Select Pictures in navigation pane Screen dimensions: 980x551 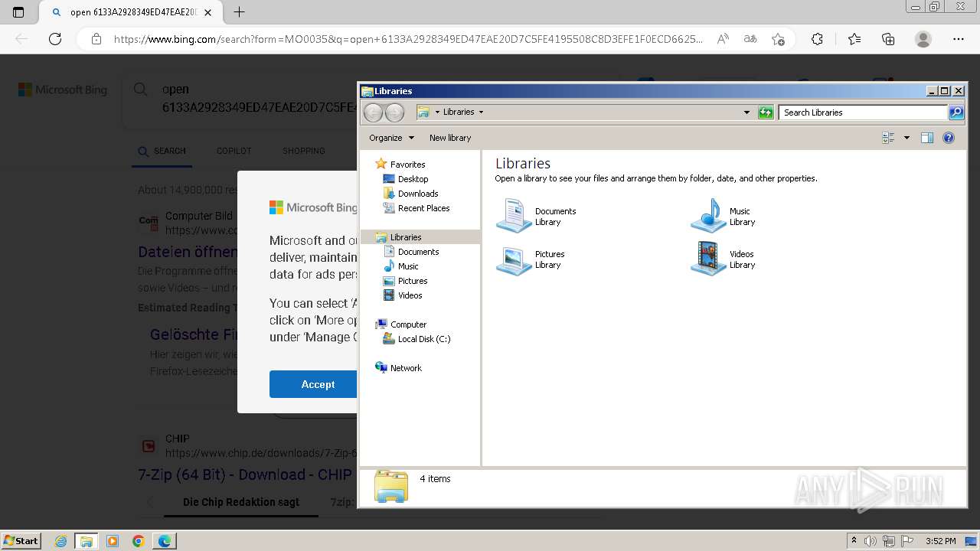pos(413,281)
